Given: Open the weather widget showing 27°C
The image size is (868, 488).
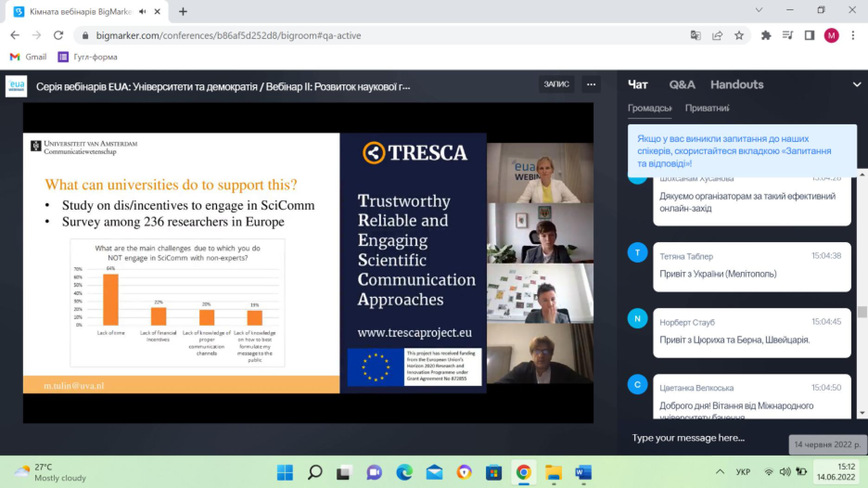Looking at the screenshot, I should click(50, 472).
